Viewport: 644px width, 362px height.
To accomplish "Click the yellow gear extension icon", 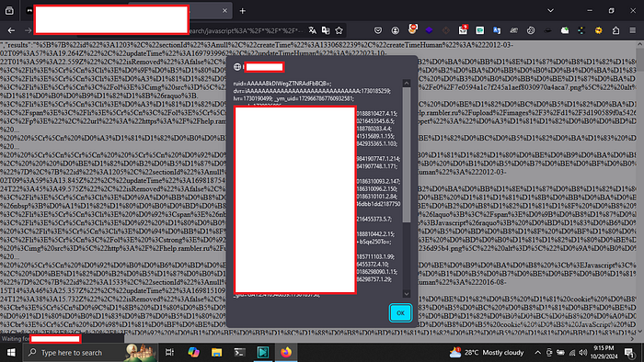I will coord(598,30).
